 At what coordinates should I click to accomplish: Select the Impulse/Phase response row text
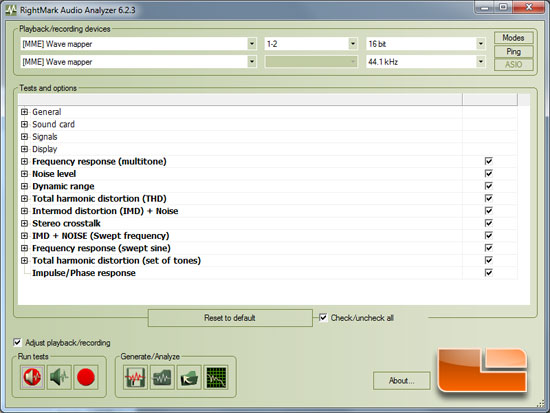coord(84,273)
